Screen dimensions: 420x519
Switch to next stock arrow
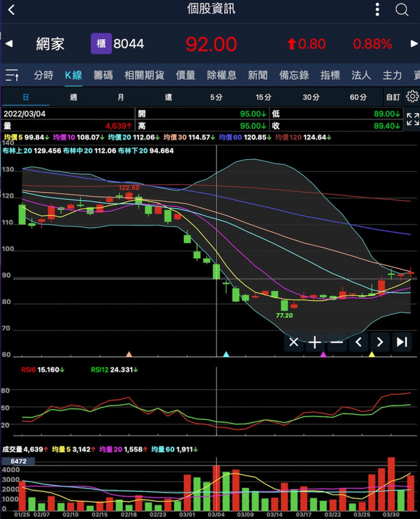pyautogui.click(x=414, y=44)
